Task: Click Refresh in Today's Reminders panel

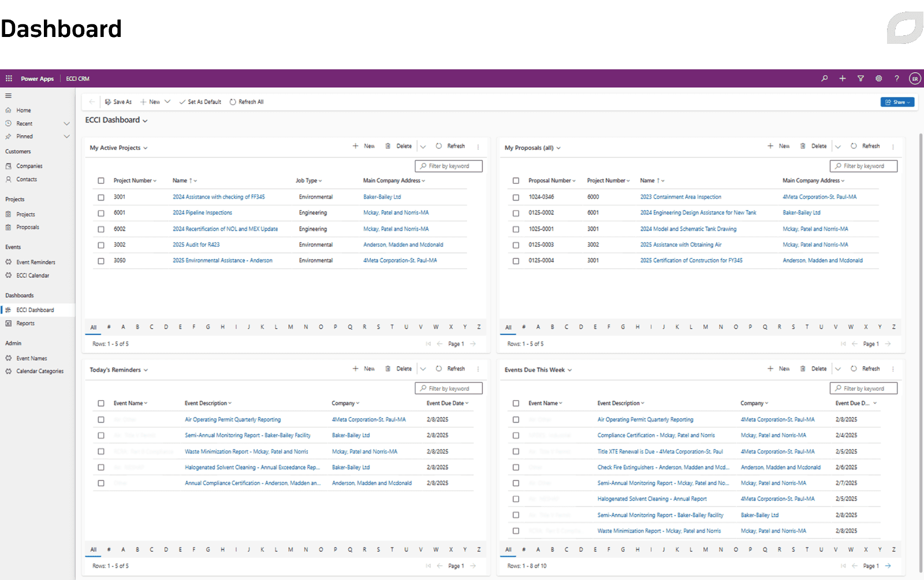Action: pyautogui.click(x=450, y=369)
